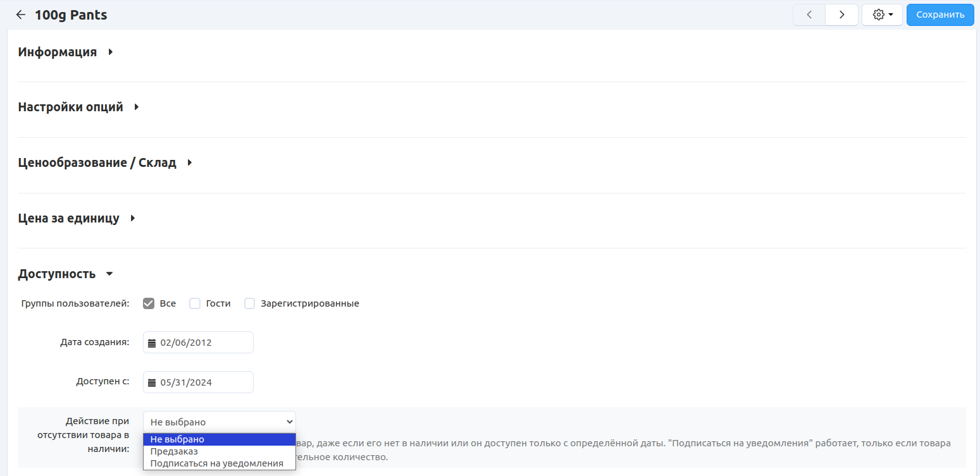Go to the next product with right chevron
This screenshot has width=980, height=476.
tap(841, 15)
